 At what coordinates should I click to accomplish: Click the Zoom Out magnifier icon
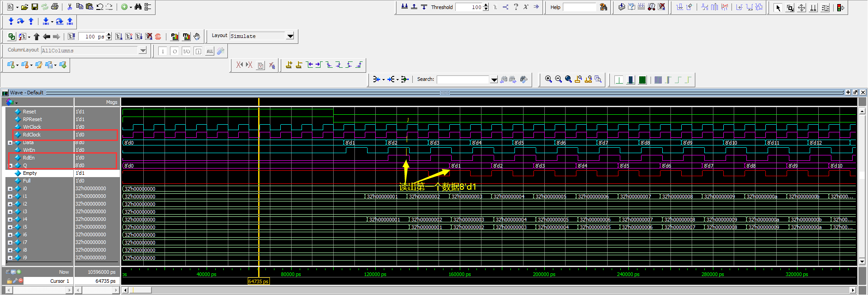pos(558,80)
